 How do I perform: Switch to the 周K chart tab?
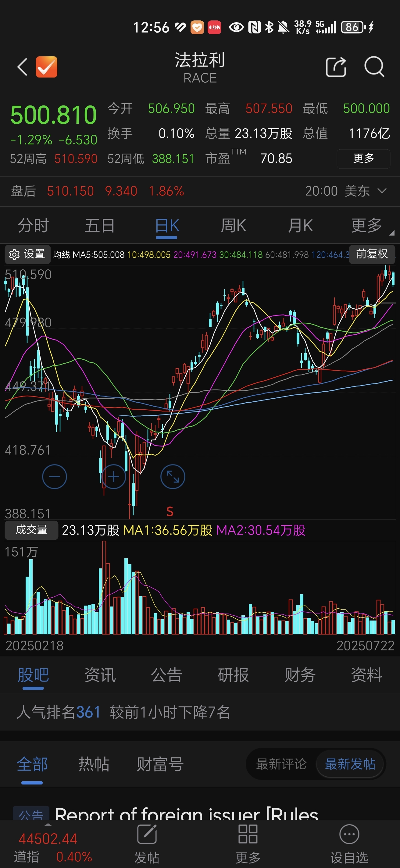[233, 226]
